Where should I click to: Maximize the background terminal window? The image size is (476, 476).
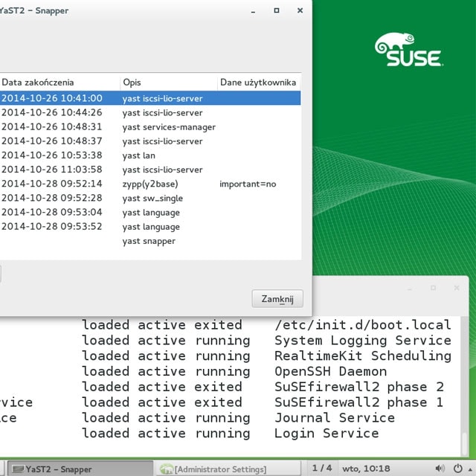433,288
